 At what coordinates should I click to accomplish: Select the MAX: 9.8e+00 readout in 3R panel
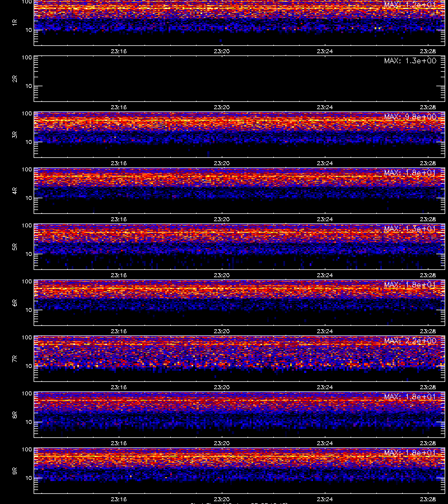coord(410,116)
